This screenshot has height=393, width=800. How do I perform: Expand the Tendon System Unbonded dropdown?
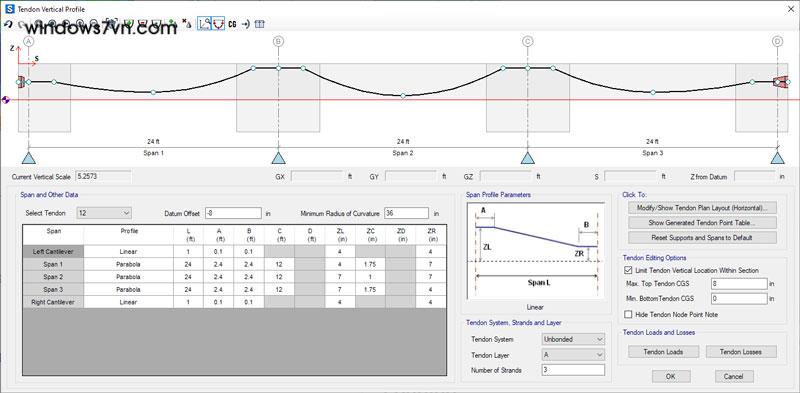click(x=573, y=339)
